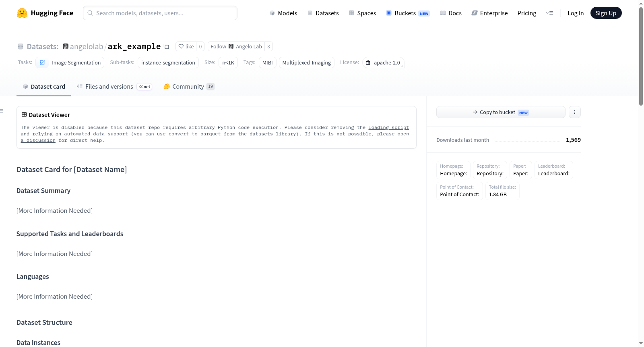Open the Models page
Screen dimensions: 644x347
point(283,13)
